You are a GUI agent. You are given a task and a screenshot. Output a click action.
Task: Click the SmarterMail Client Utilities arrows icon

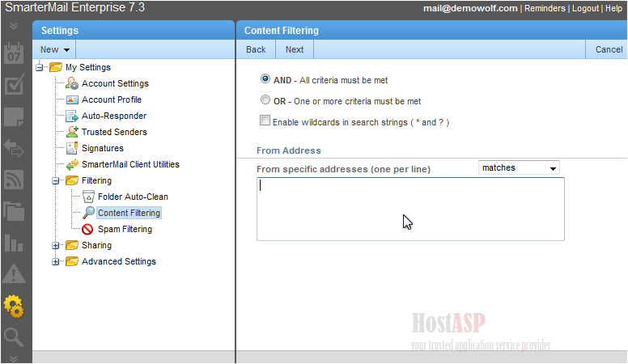(72, 164)
